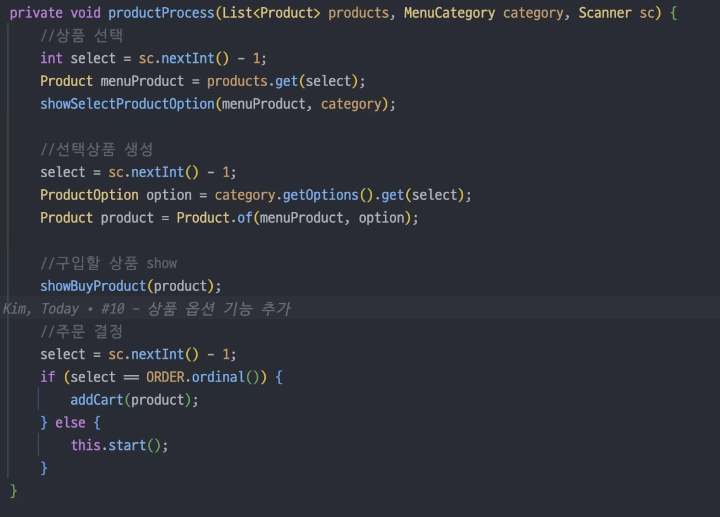Viewport: 720px width, 517px height.
Task: Click the getOptions method call
Action: click(321, 195)
